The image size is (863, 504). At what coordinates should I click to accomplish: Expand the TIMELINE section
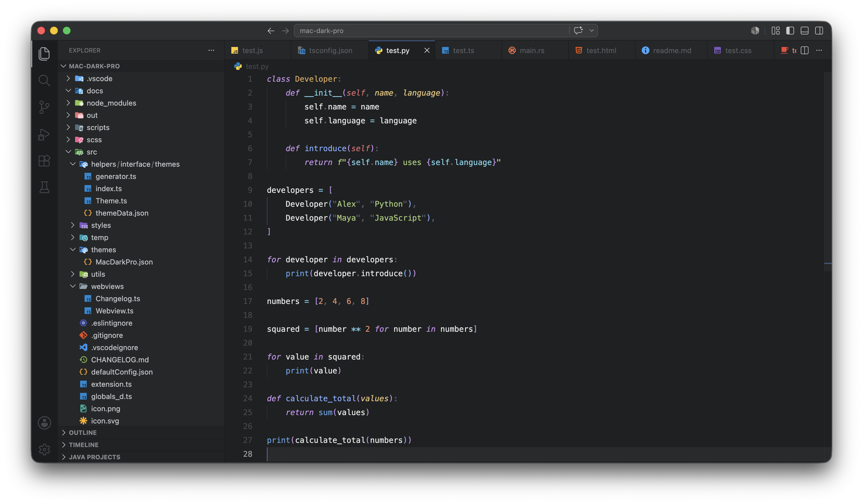(141, 445)
